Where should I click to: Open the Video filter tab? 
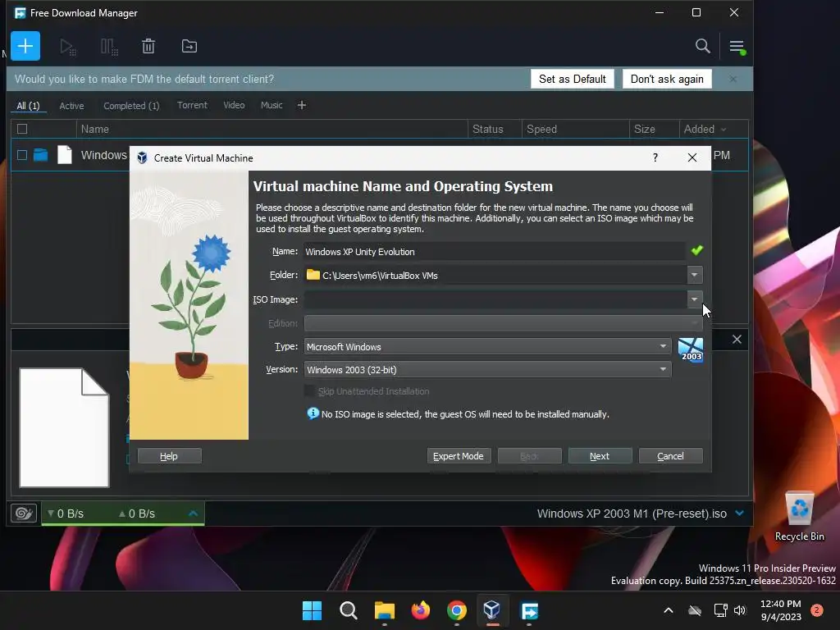pyautogui.click(x=234, y=105)
